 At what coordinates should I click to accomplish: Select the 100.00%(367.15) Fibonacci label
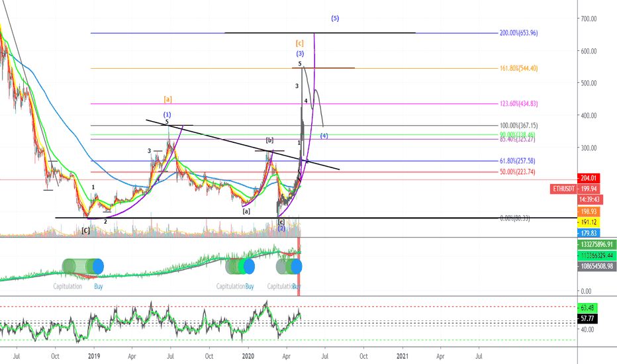518,126
